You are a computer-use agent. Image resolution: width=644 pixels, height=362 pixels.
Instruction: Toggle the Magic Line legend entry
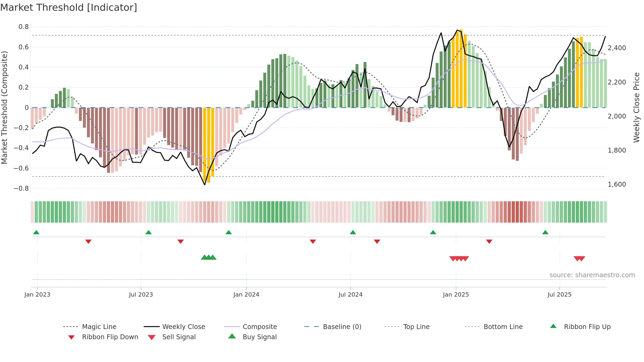tap(90, 327)
